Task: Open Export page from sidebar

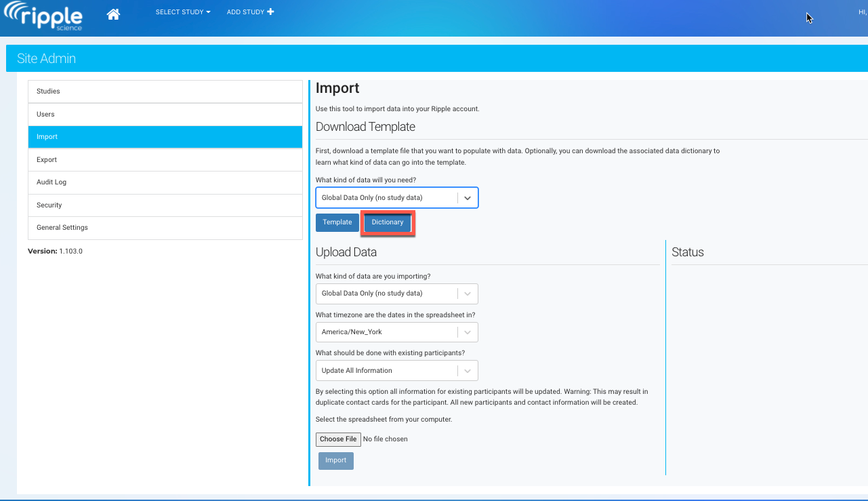Action: pyautogui.click(x=165, y=160)
